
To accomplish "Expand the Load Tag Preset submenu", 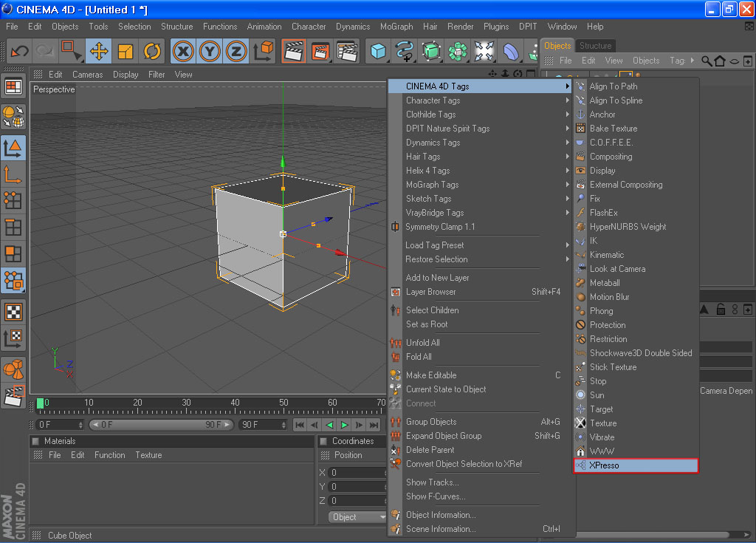I will (x=481, y=245).
